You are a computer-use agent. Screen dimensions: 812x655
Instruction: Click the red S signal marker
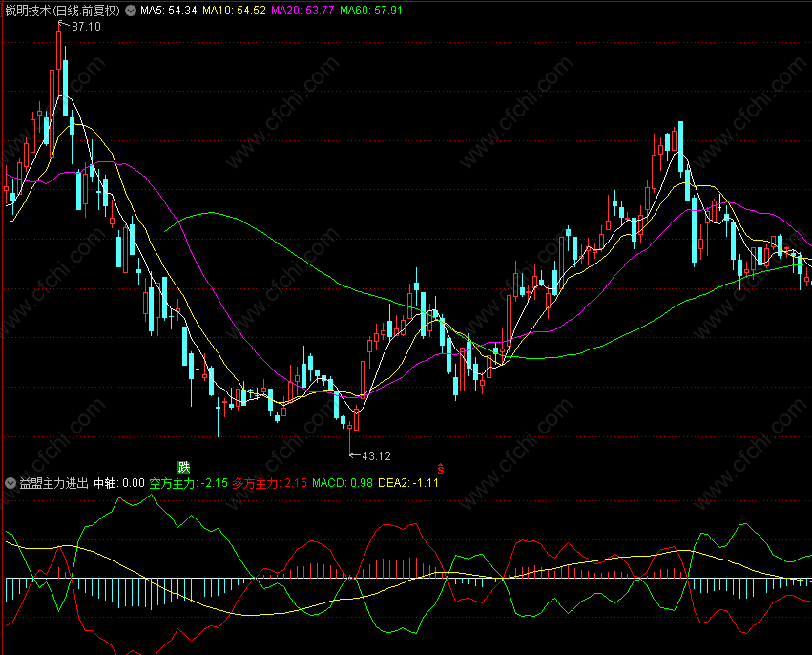point(441,469)
